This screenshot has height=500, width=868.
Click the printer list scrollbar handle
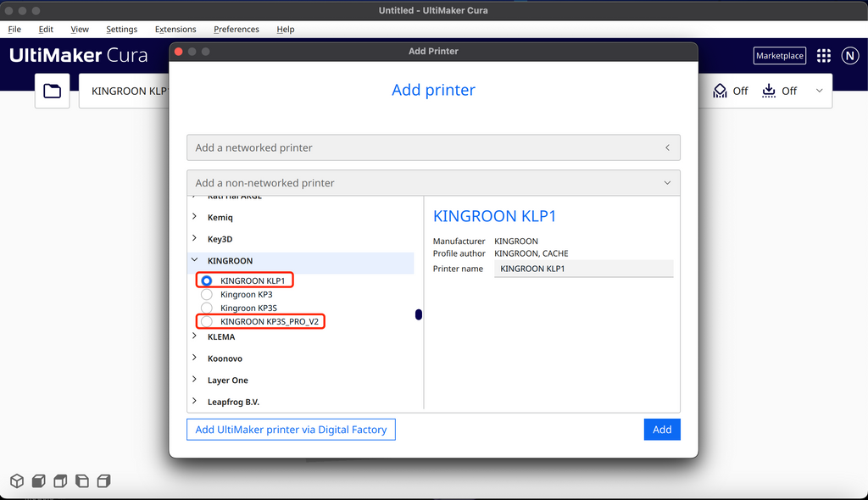click(419, 314)
